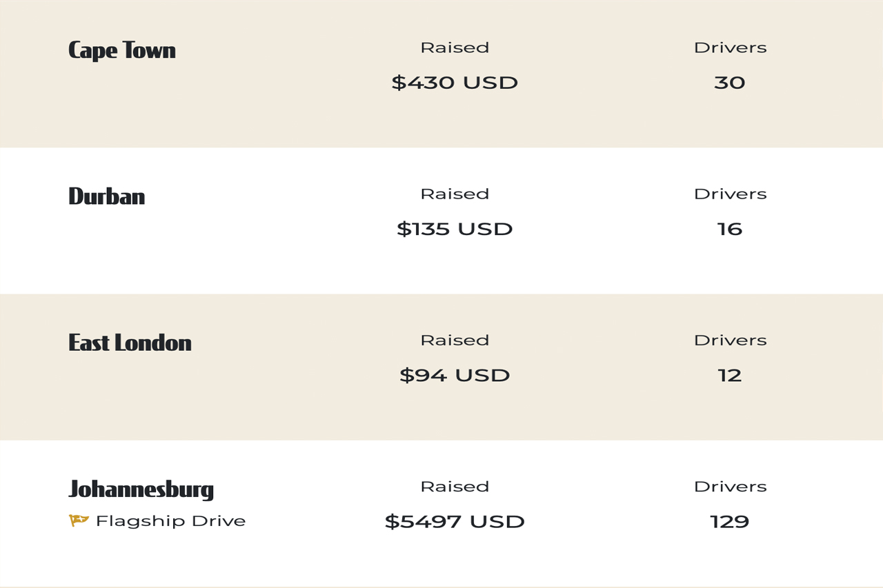Click the Flagship Drive flag icon
The width and height of the screenshot is (883, 588).
[x=79, y=520]
